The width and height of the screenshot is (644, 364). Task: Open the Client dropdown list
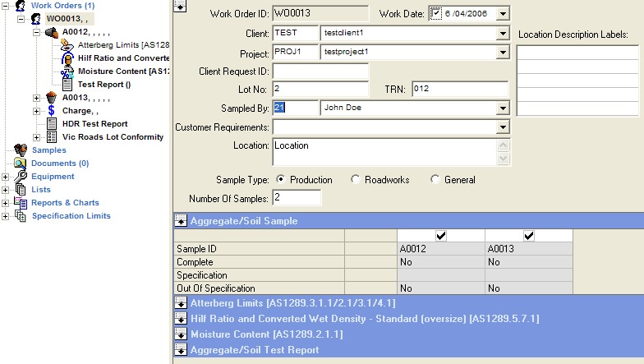tap(502, 34)
